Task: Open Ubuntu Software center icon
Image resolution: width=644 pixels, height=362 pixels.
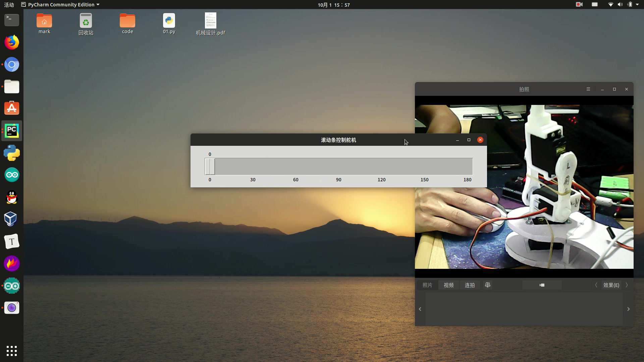Action: tap(12, 109)
